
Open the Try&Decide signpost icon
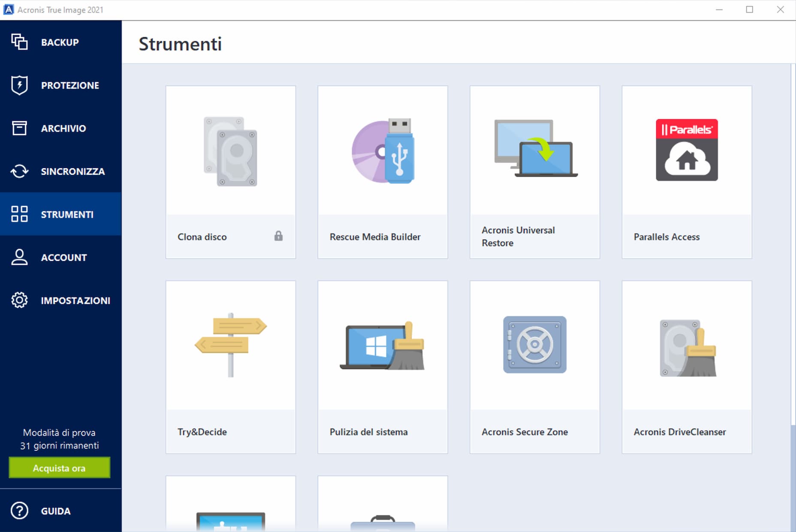(x=231, y=346)
